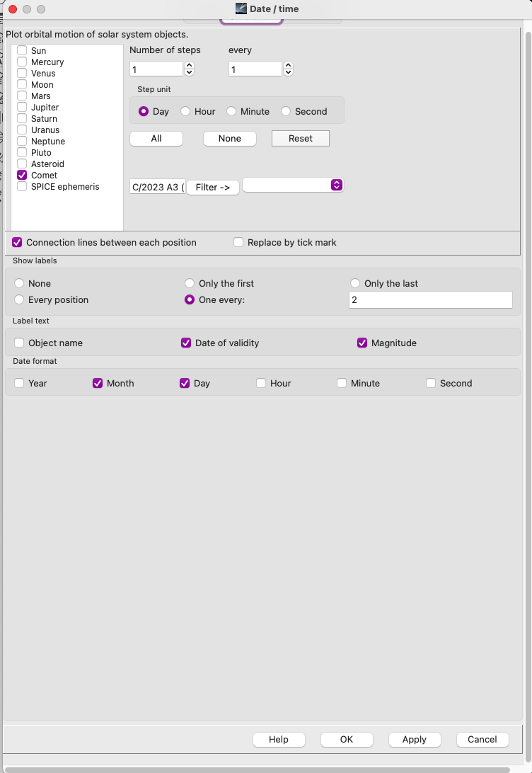The image size is (532, 773).
Task: Enable the Jupiter checkbox in object list
Action: 23,108
